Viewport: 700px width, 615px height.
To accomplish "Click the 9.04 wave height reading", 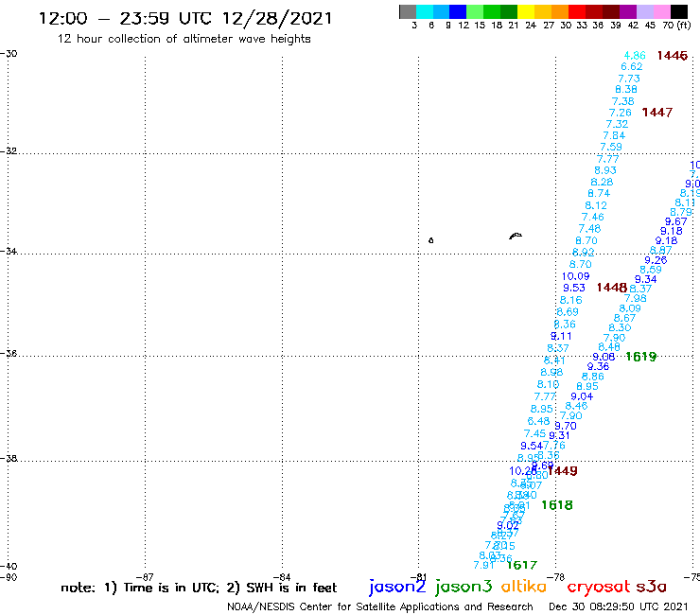I will coord(582,396).
